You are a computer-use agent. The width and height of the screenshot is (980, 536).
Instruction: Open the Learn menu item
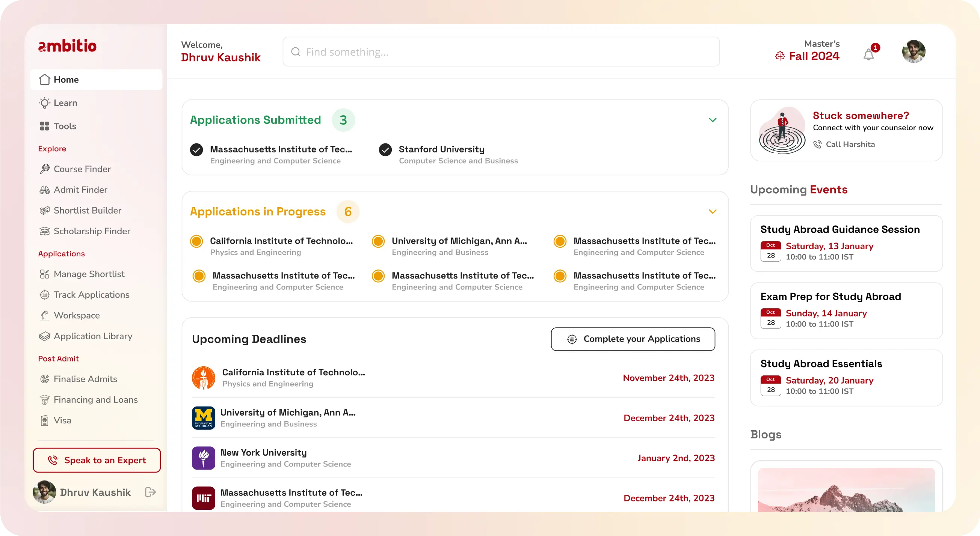coord(65,103)
